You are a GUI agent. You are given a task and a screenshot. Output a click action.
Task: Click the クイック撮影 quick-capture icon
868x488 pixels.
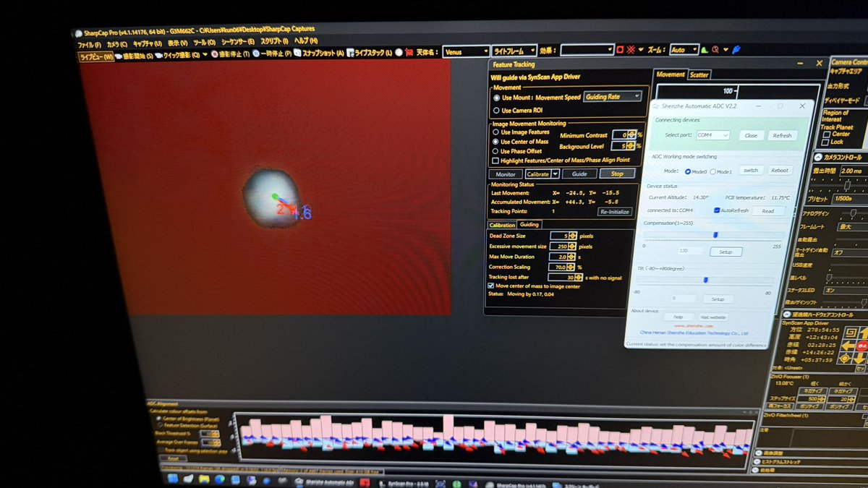[x=159, y=54]
